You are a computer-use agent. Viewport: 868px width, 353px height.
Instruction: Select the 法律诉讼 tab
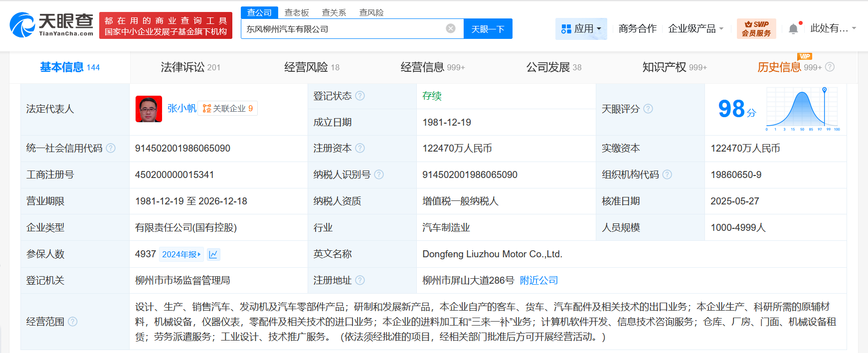pos(190,67)
